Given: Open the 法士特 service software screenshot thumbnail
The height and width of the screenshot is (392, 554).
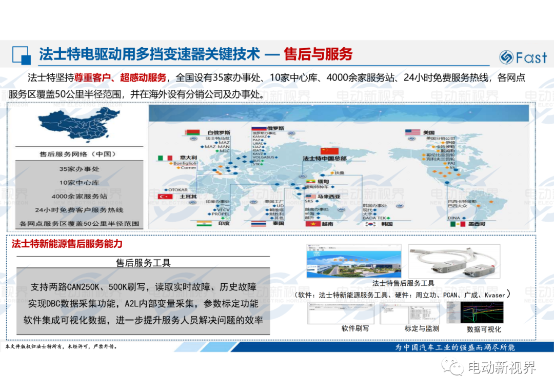Looking at the screenshot, I should coord(353,261).
